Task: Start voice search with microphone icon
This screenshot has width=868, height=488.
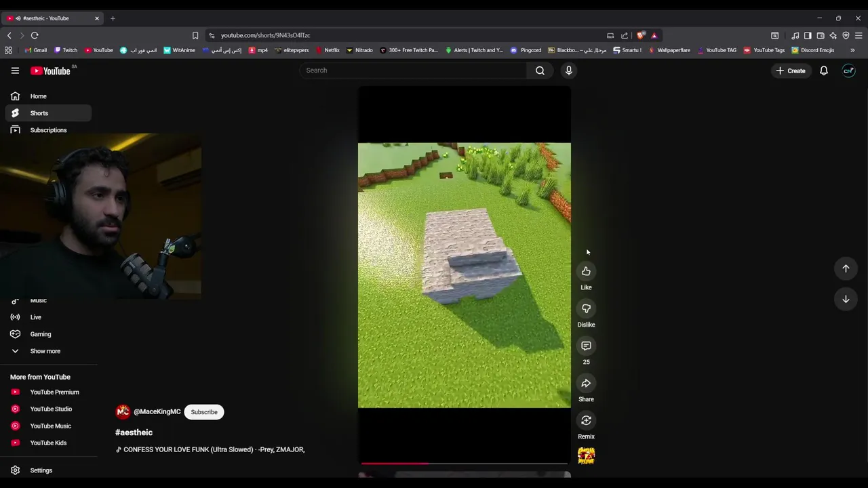Action: point(569,70)
